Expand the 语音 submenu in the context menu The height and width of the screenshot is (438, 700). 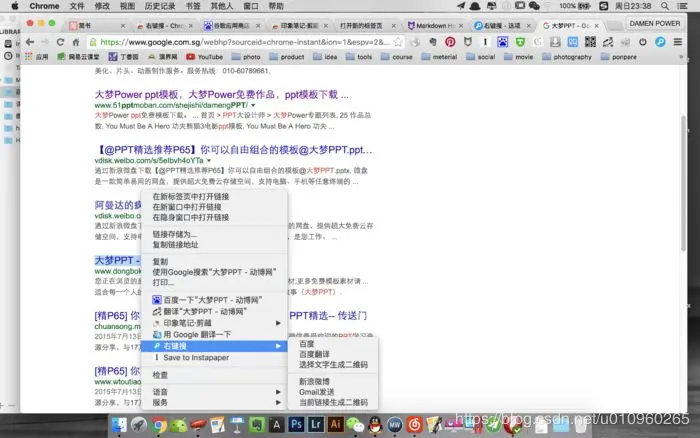pos(214,392)
